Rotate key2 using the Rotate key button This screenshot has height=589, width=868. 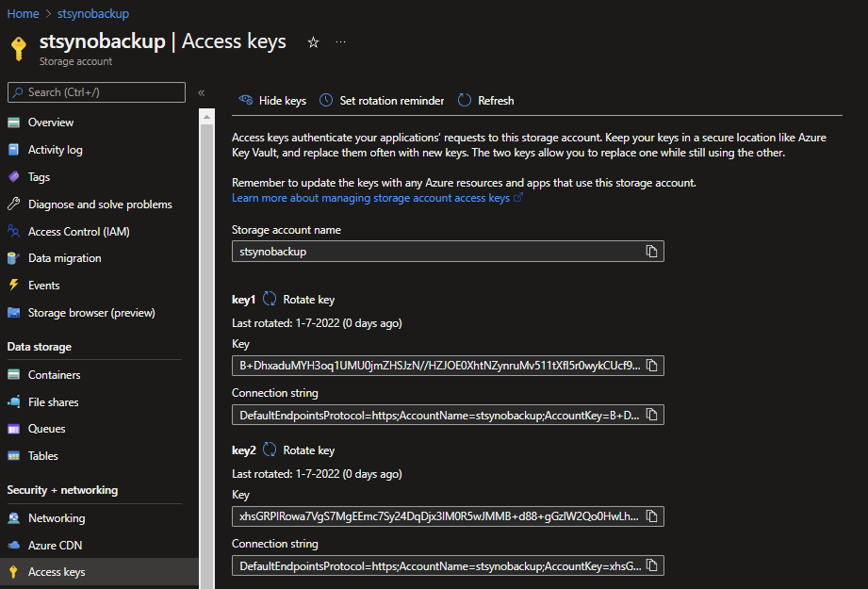[x=299, y=450]
